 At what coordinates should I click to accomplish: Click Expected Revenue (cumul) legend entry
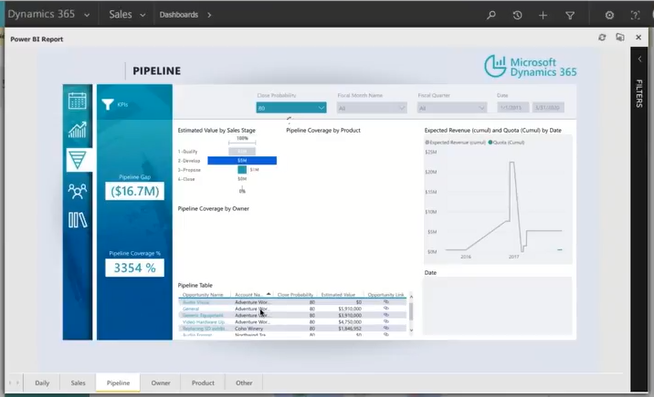455,142
